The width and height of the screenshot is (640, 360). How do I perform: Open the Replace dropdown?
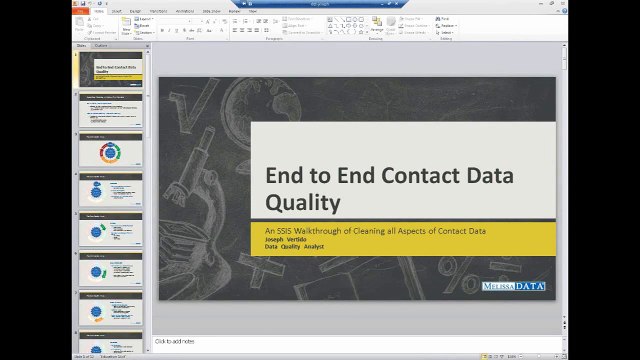point(446,26)
